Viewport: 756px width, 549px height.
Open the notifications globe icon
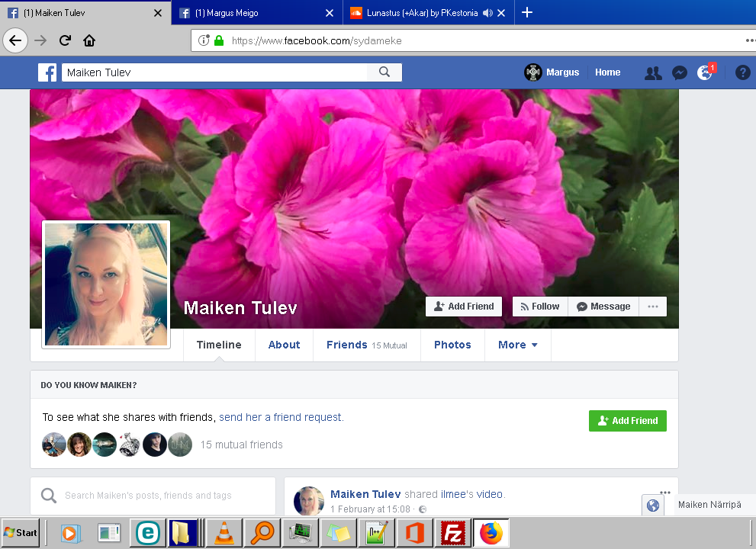pos(704,72)
